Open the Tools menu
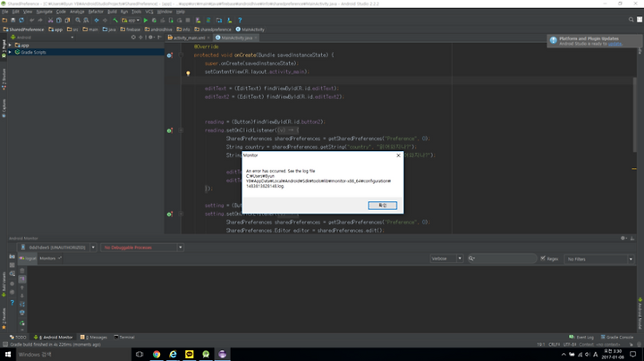The width and height of the screenshot is (644, 361). coord(136,12)
